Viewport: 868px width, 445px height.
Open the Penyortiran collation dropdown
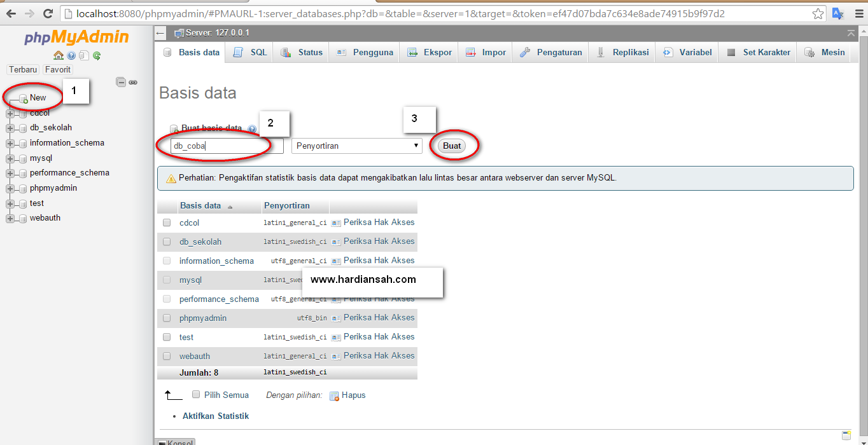pos(356,146)
